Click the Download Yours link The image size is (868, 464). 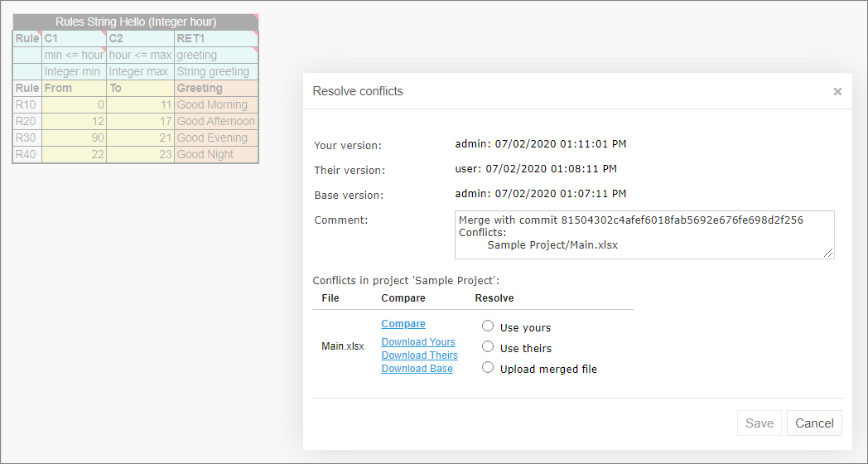tap(418, 342)
